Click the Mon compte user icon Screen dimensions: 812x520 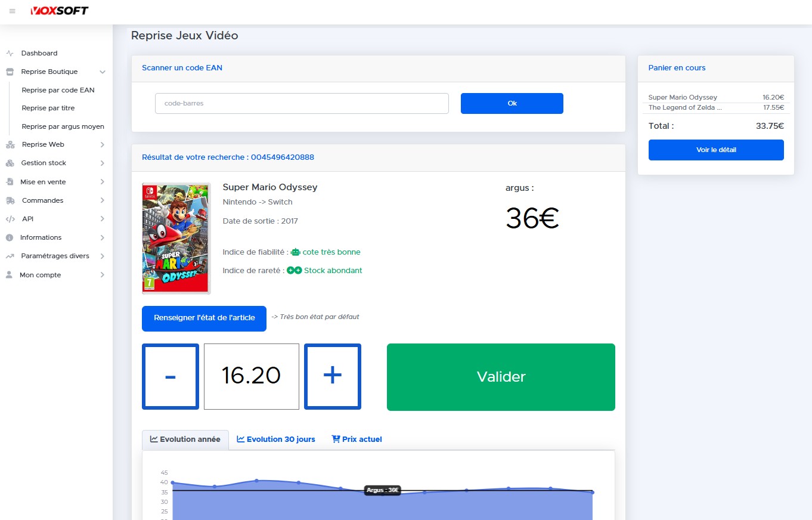point(9,275)
